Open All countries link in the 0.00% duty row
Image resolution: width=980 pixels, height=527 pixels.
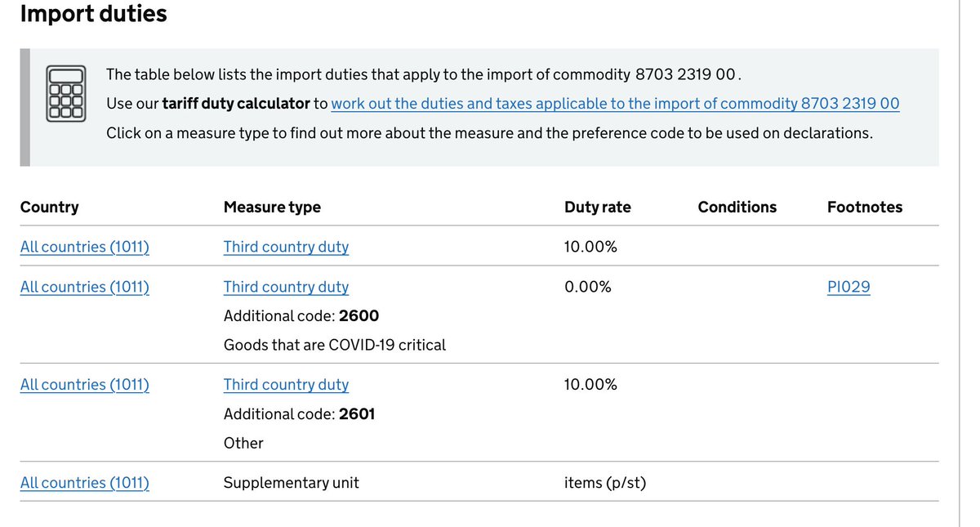(x=84, y=287)
